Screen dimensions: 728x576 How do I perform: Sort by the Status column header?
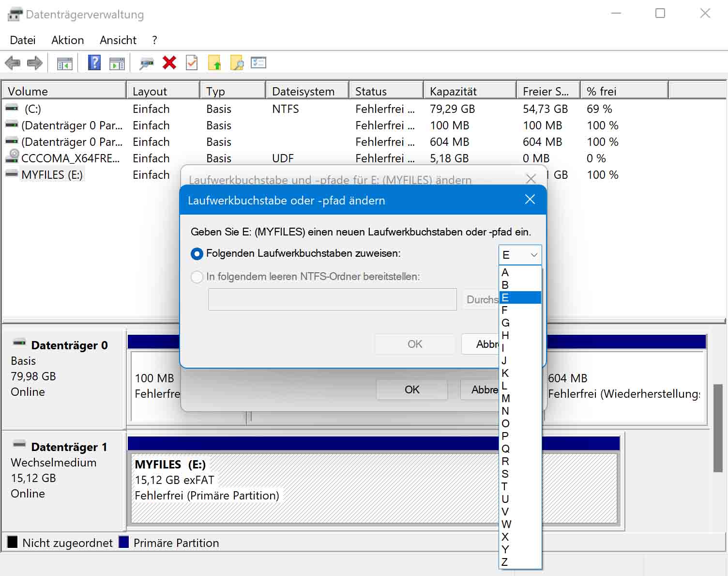click(387, 91)
